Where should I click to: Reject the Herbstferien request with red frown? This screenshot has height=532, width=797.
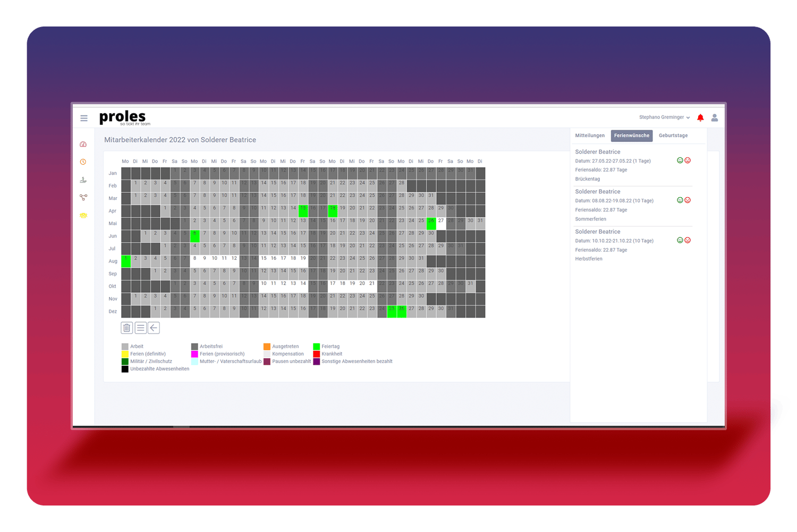[688, 240]
